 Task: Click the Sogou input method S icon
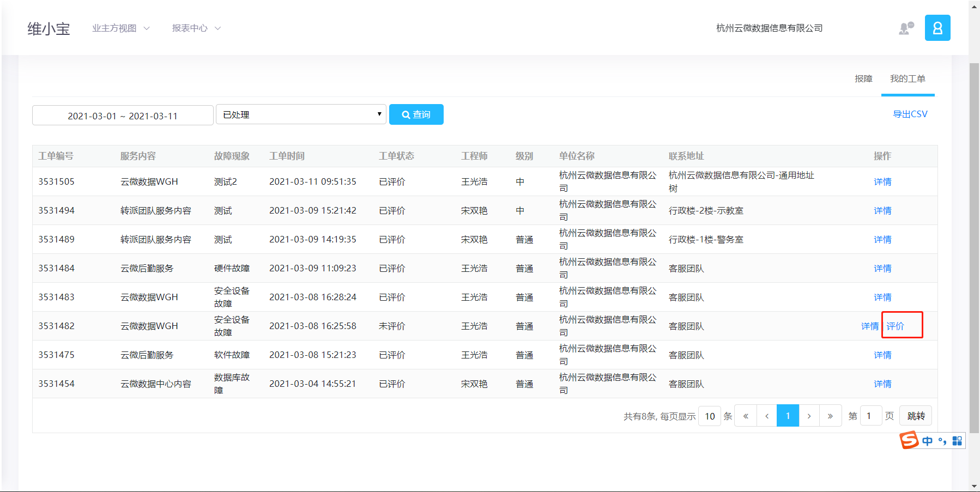pos(909,440)
